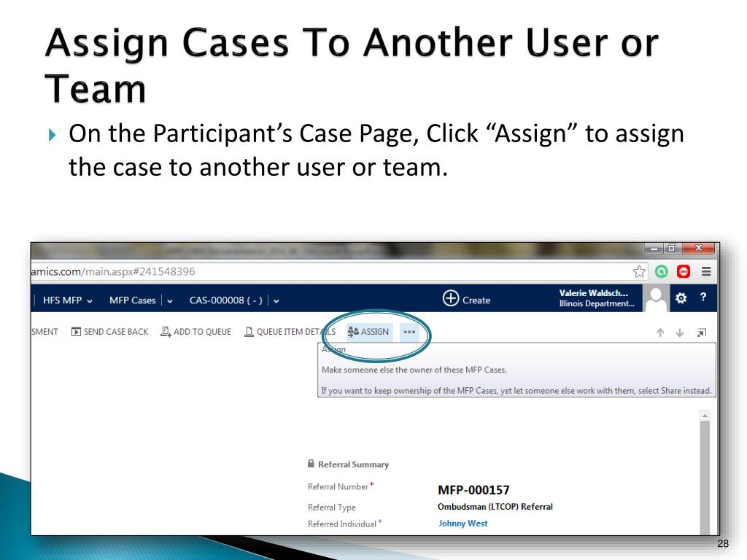Click the Create plus icon
The height and width of the screenshot is (560, 747).
pos(450,298)
